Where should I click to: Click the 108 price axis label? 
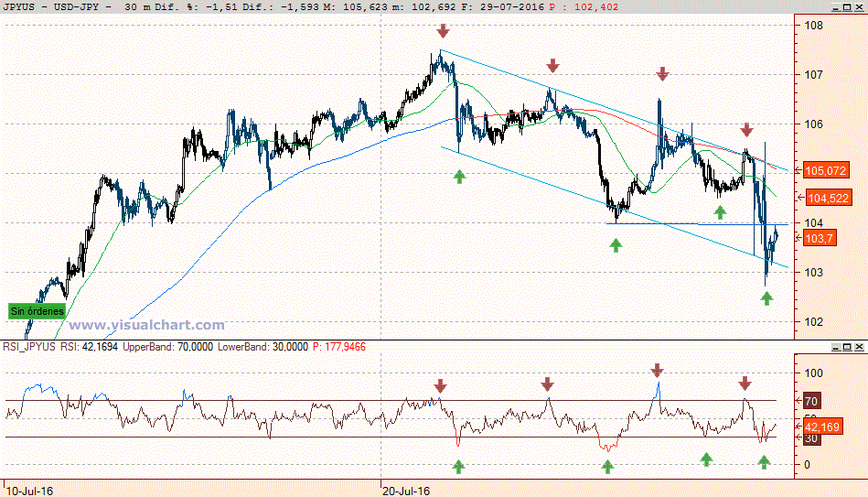(813, 26)
